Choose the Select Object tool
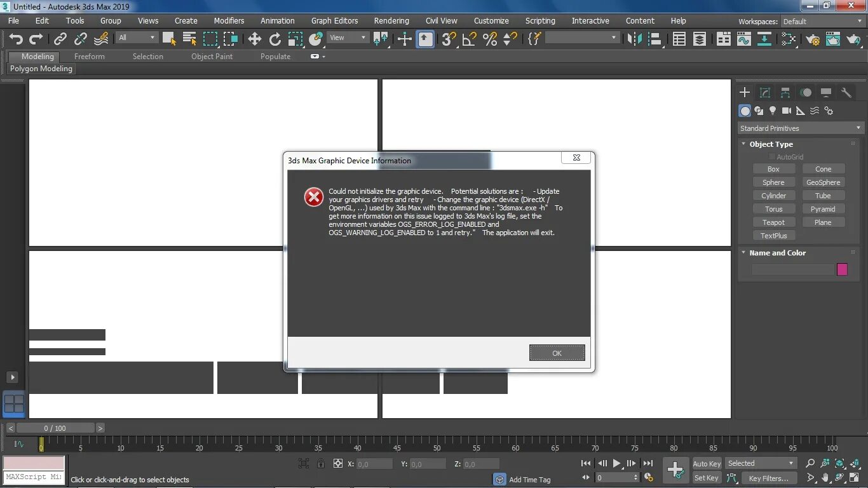Screen dimensions: 868x488 coord(169,39)
